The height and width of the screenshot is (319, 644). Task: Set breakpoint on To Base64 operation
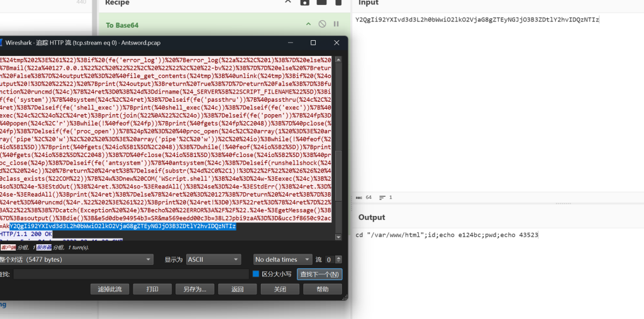[x=336, y=24]
